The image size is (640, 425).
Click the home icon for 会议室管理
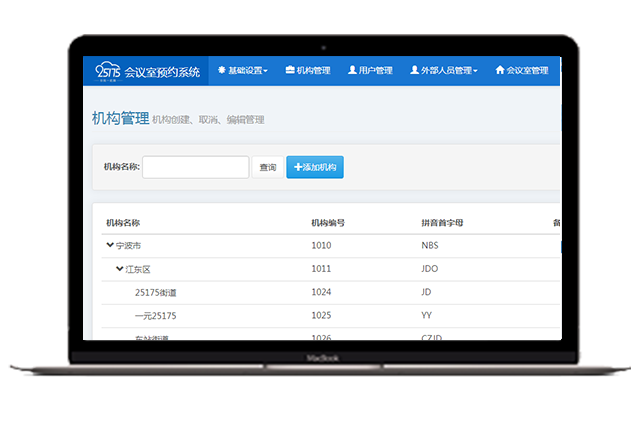[x=500, y=71]
